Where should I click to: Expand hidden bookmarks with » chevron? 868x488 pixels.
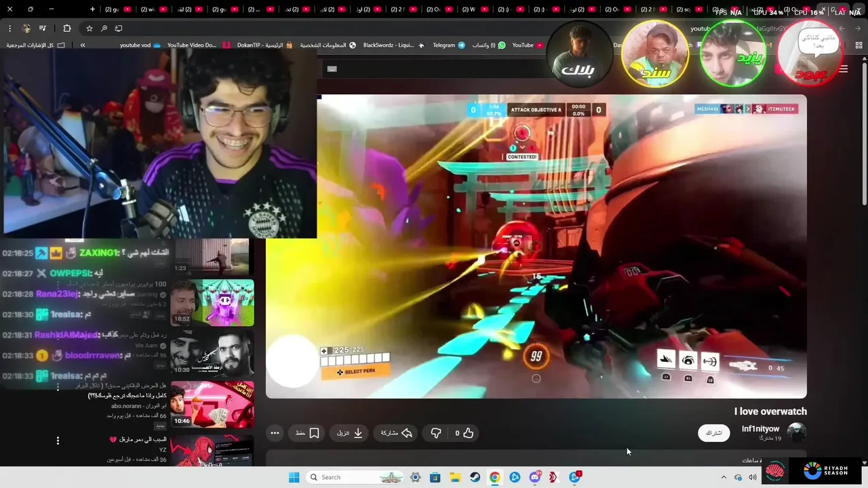[83, 45]
